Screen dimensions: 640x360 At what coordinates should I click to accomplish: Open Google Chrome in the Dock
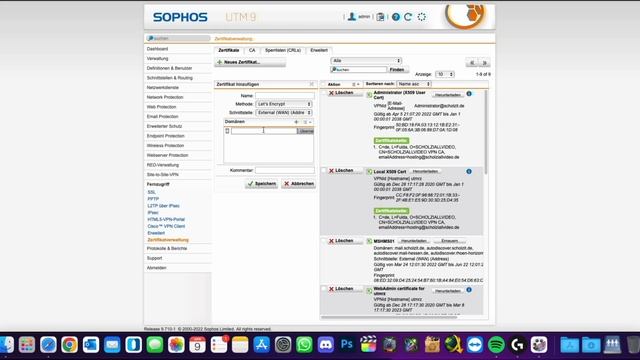click(69, 345)
